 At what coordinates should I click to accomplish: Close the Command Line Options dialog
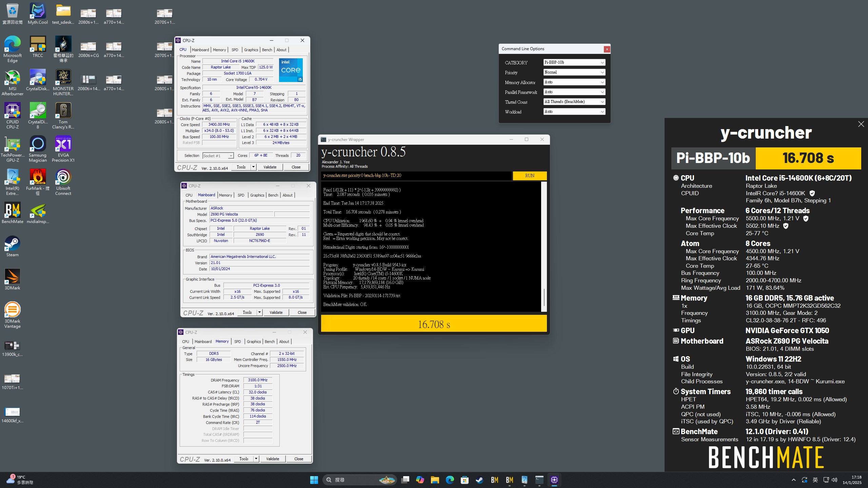[x=607, y=49]
